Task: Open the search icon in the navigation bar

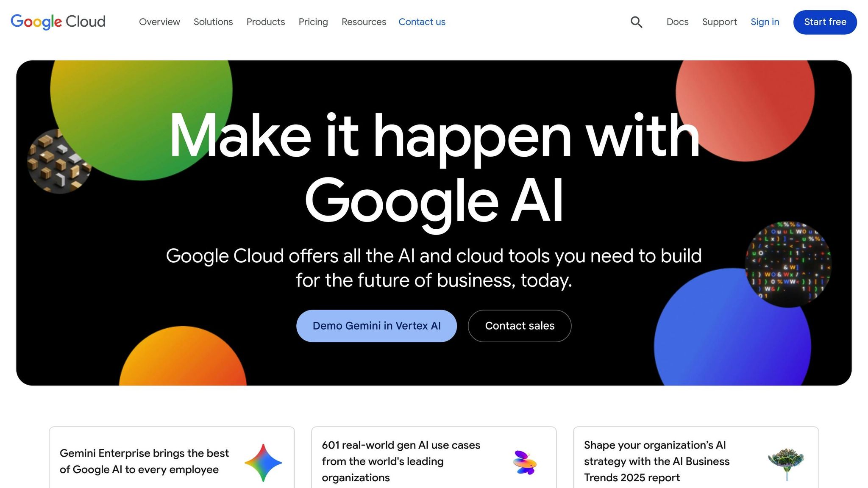Action: (x=636, y=22)
